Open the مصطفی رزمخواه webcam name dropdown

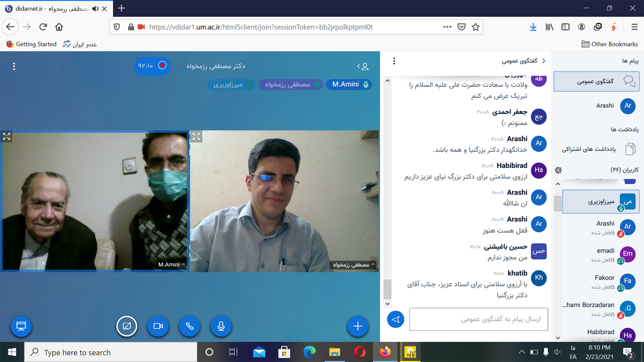coord(353,265)
